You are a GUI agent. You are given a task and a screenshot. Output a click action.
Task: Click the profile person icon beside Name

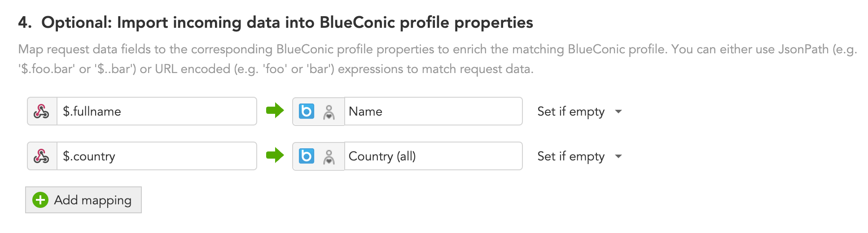coord(329,112)
